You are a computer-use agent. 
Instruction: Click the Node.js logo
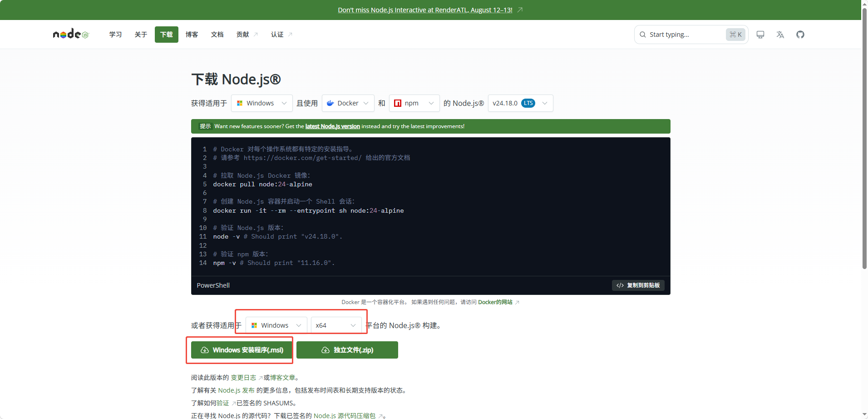[x=71, y=34]
